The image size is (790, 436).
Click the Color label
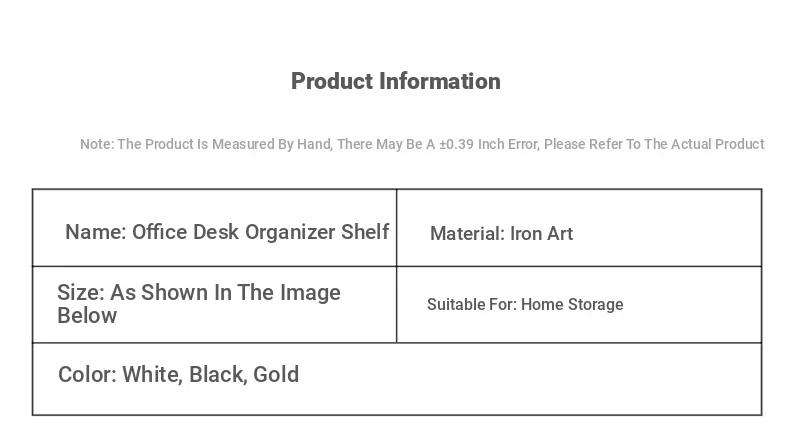click(x=87, y=375)
